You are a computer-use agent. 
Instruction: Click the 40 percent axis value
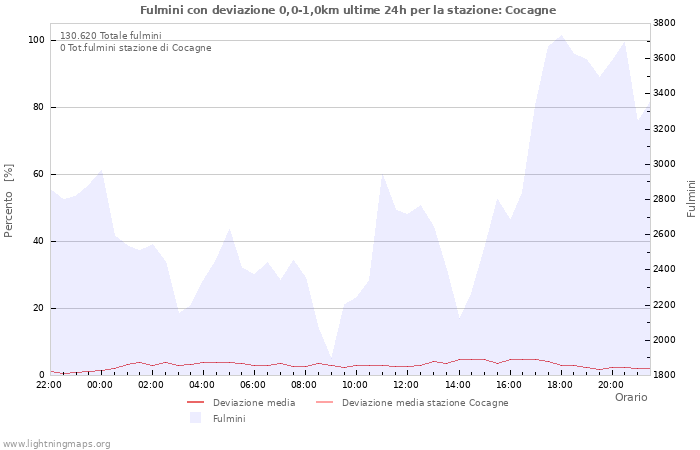pos(38,241)
